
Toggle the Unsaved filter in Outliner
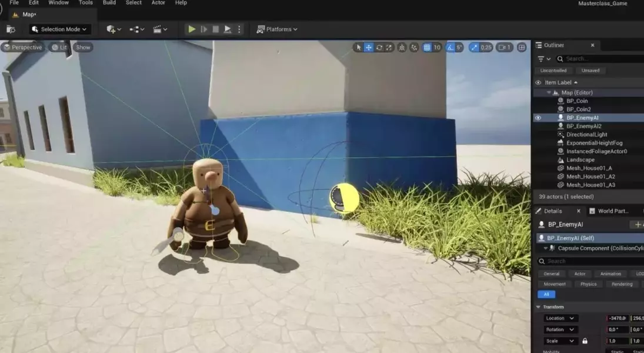(x=590, y=71)
